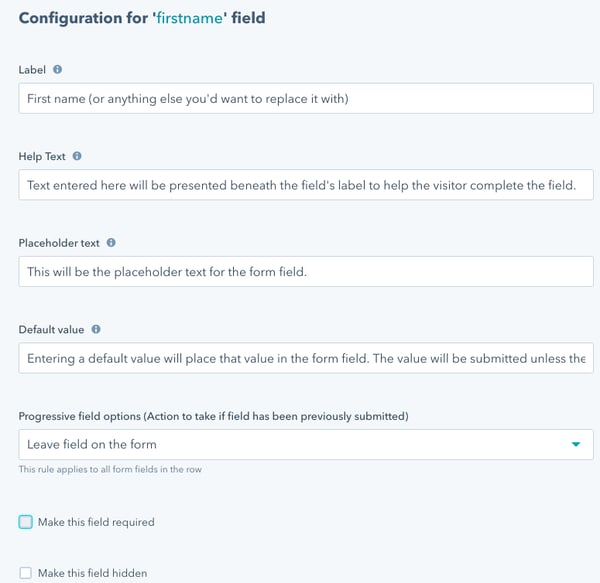Click the info icon beside Help Text

click(77, 156)
